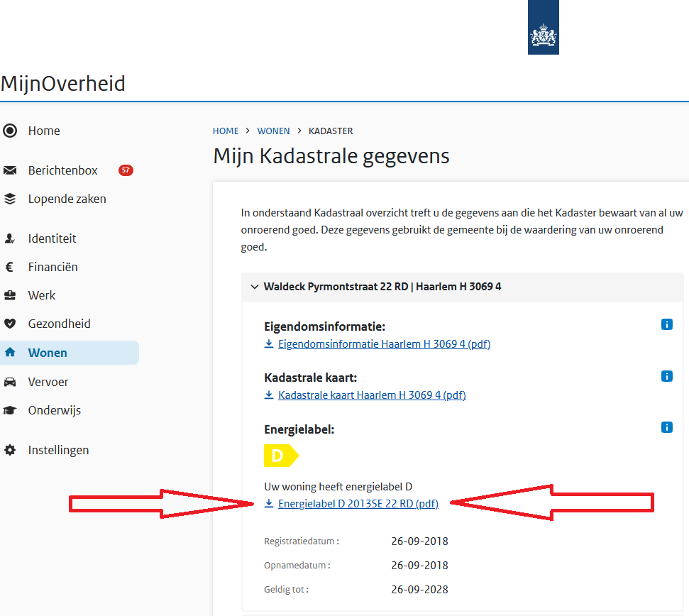Click the MijnOverheid site title
689x616 pixels.
pos(63,84)
